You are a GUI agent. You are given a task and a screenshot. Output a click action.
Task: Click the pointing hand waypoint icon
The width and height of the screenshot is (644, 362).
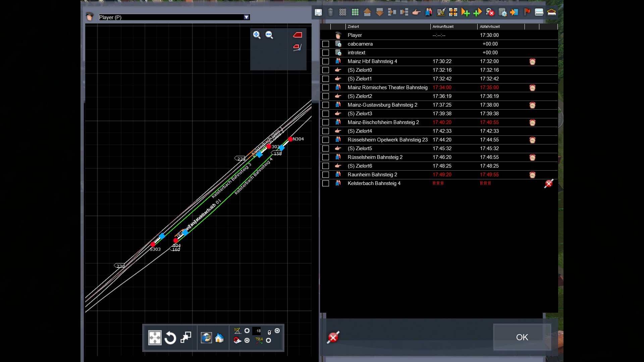416,12
